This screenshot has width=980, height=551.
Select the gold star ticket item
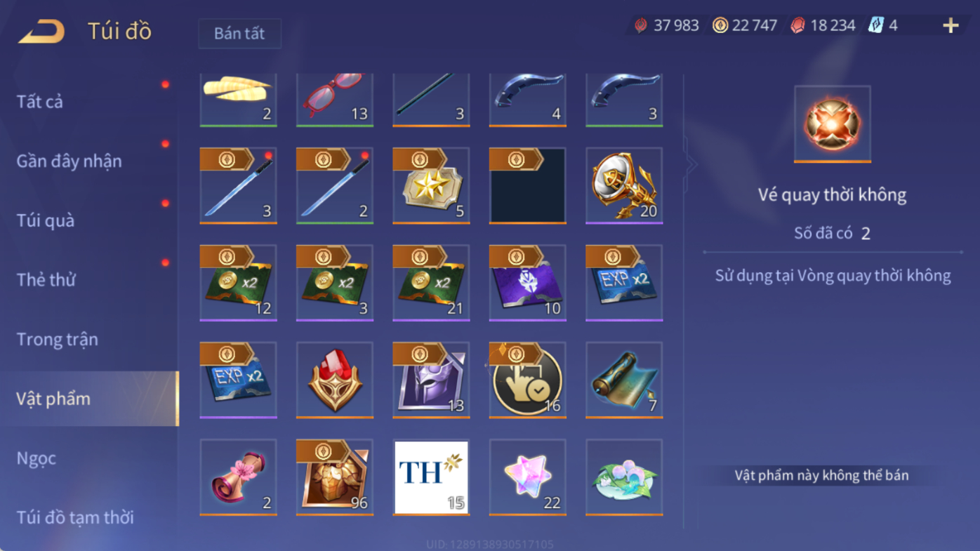tap(431, 186)
